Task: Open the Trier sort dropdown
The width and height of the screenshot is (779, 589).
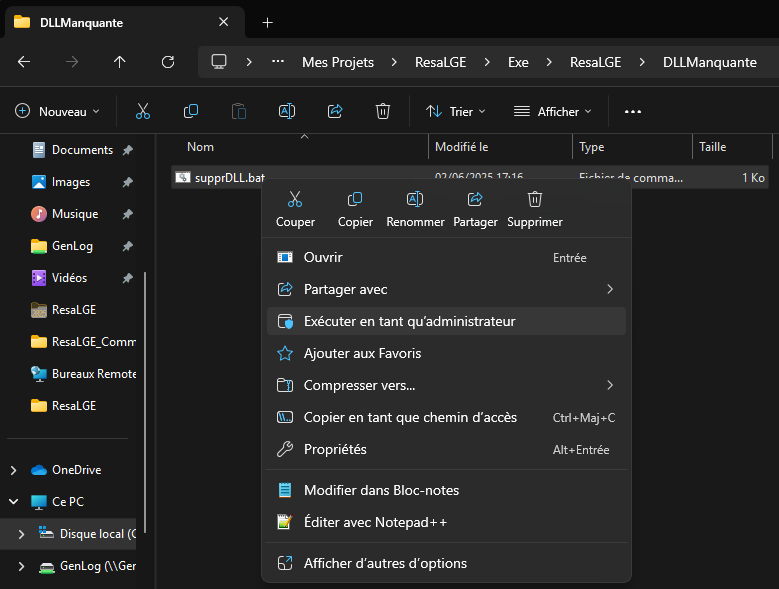Action: [455, 112]
